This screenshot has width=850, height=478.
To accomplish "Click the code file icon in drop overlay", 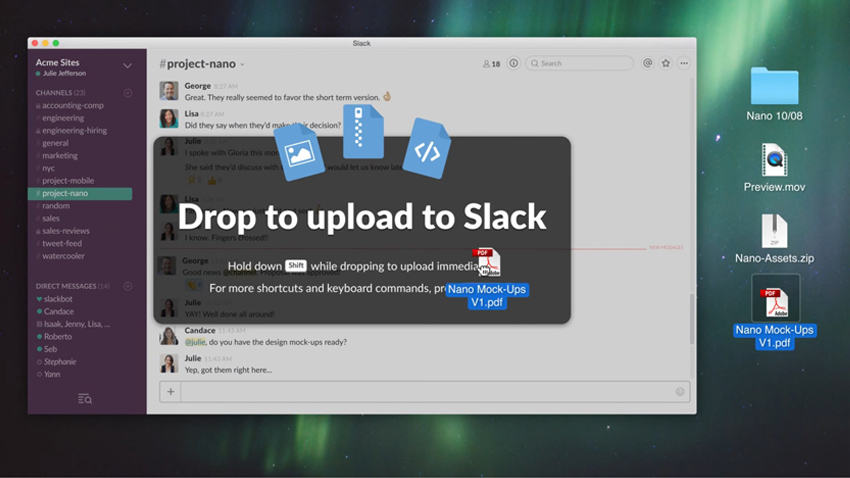I will tap(428, 148).
